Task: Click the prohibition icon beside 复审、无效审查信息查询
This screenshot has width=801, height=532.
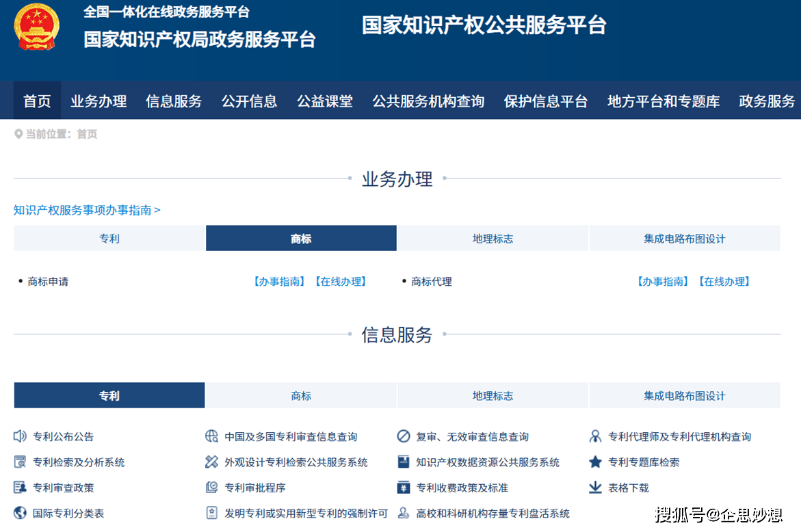Action: (404, 436)
